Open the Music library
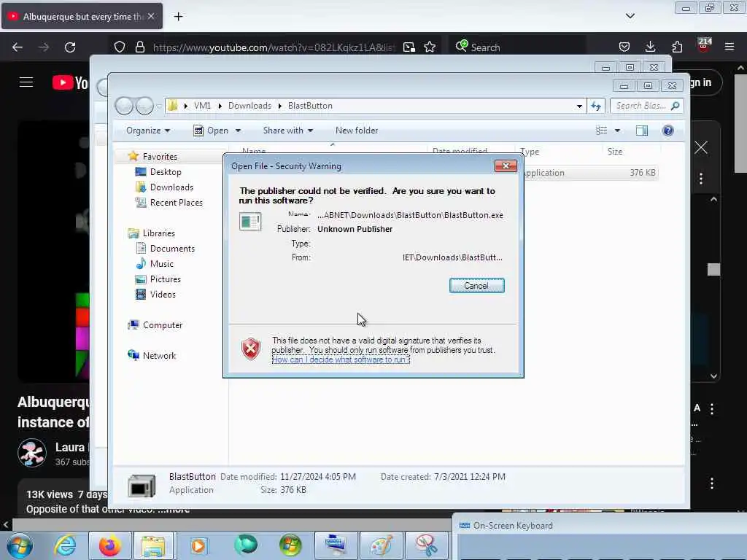 coord(161,264)
